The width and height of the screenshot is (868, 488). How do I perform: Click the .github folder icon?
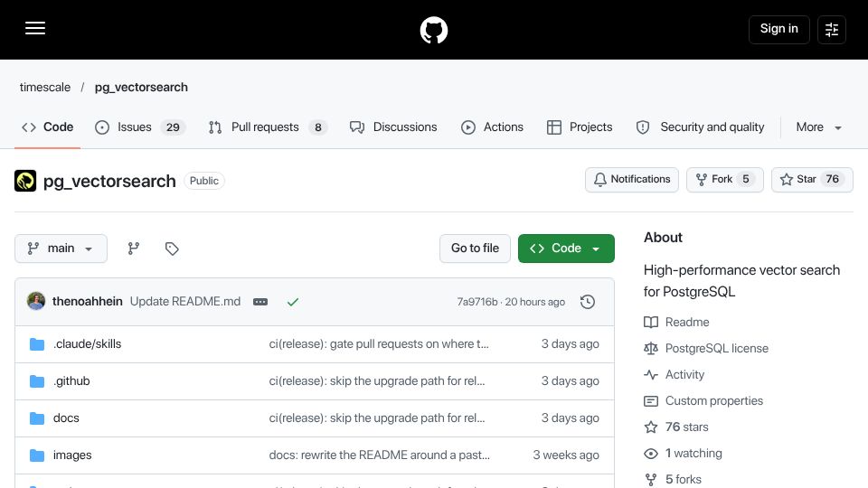click(x=37, y=381)
